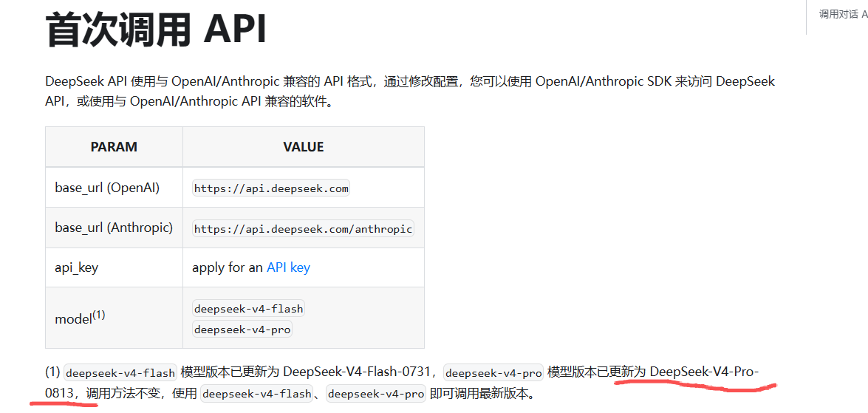Click the https://api.deepseek.com code value
The height and width of the screenshot is (413, 868).
coord(271,188)
